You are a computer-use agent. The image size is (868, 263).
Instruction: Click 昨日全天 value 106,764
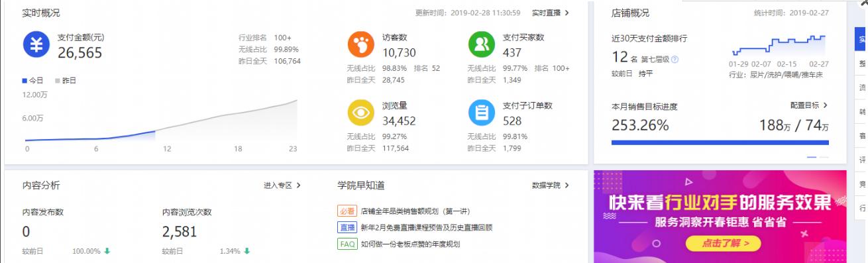[288, 61]
